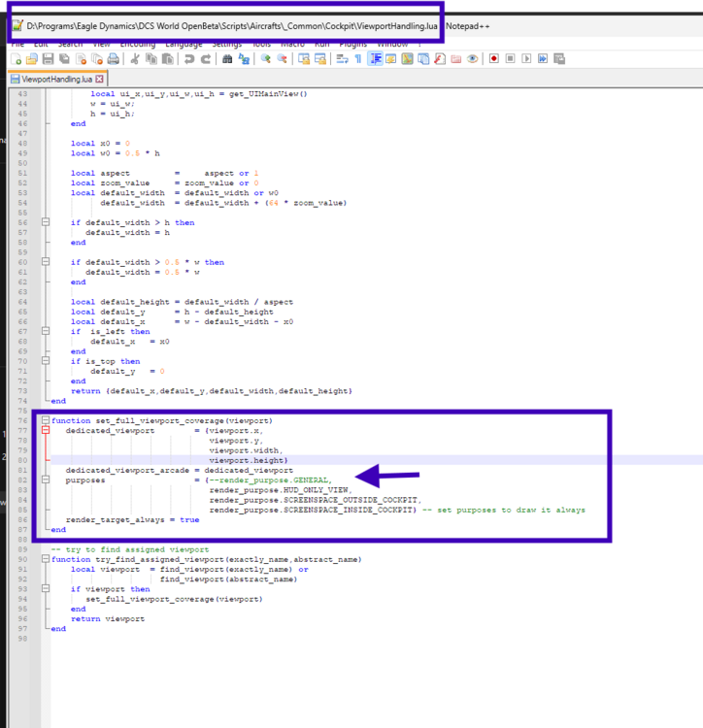Open Document List panel icon
The height and width of the screenshot is (728, 703).
423,59
